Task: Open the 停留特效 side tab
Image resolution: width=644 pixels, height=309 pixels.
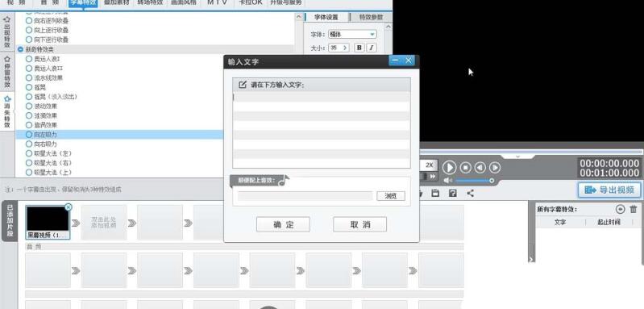Action: pyautogui.click(x=7, y=72)
